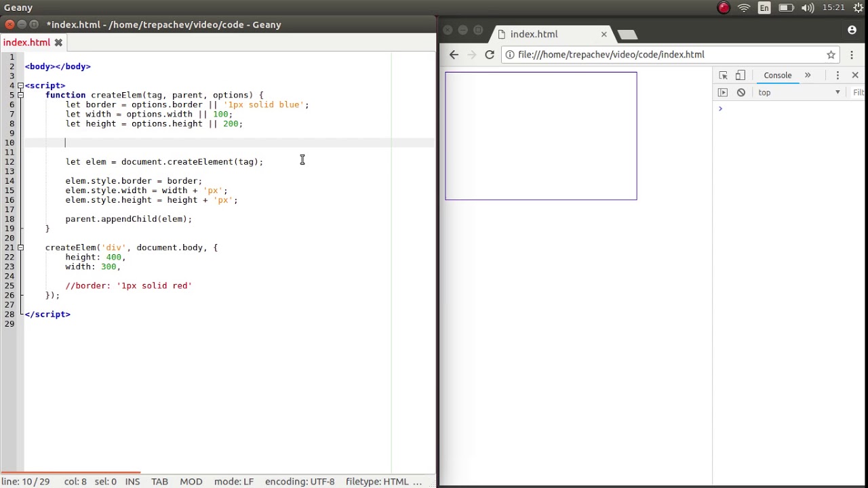Open the DevTools customize menu
Screen dimensions: 868x488
[837, 75]
